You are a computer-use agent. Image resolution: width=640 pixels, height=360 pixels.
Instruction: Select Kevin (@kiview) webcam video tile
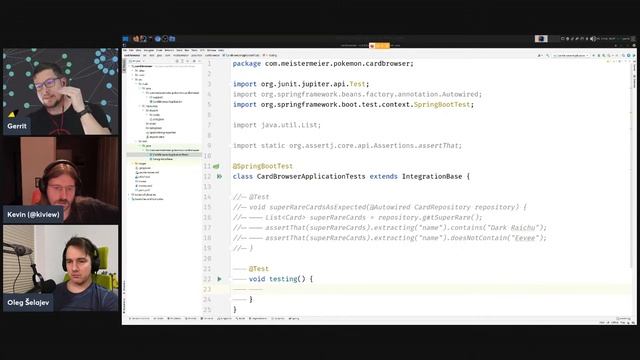pyautogui.click(x=60, y=180)
